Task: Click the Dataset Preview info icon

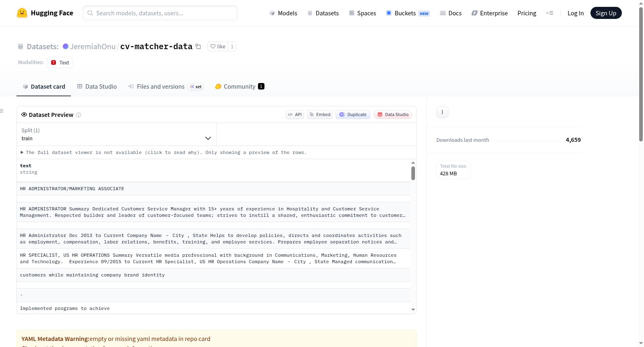Action: [x=78, y=115]
